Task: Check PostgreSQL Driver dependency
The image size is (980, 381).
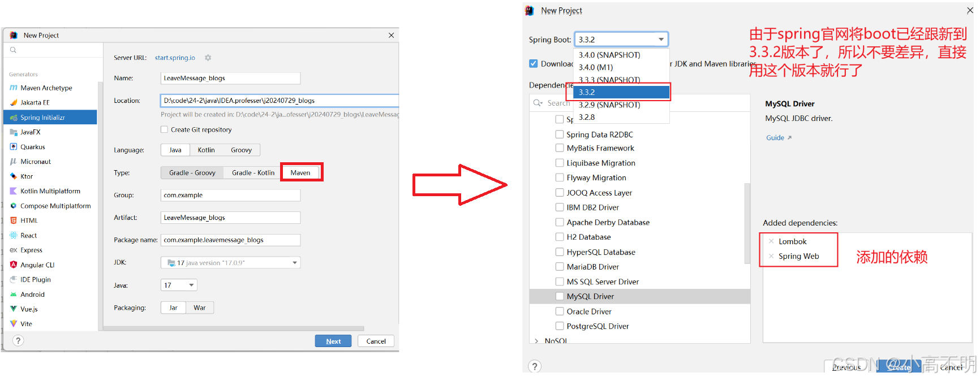Action: (x=559, y=326)
